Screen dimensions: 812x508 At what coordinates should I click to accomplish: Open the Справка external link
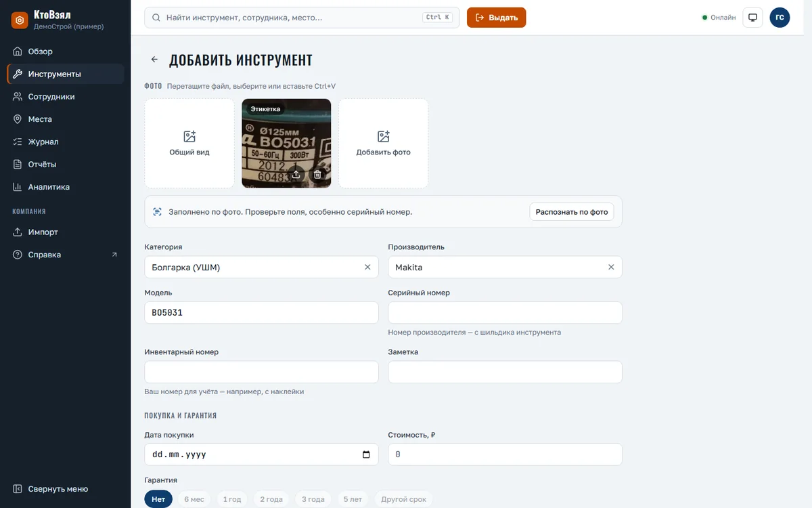click(x=66, y=255)
